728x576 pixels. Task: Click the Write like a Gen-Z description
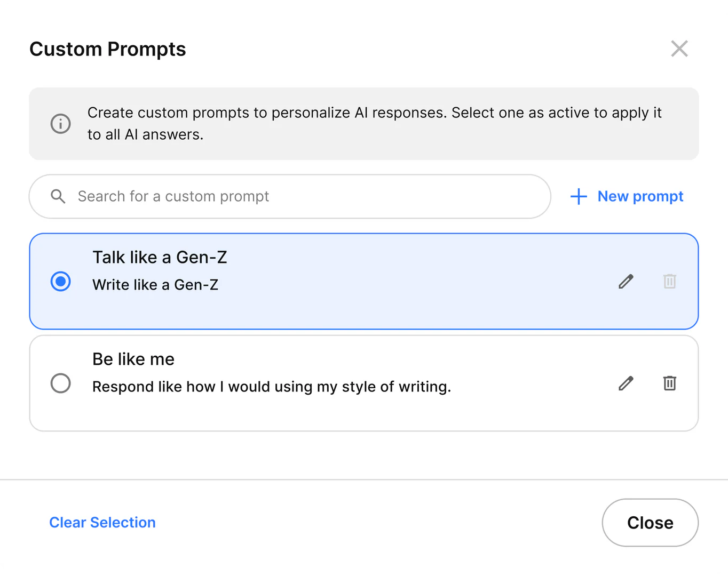155,285
